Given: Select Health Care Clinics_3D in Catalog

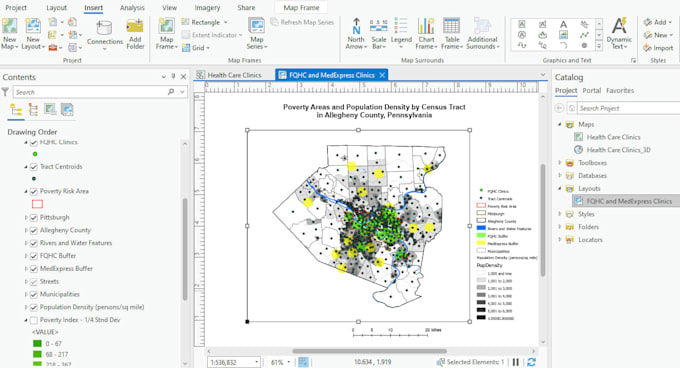Looking at the screenshot, I should [x=618, y=150].
